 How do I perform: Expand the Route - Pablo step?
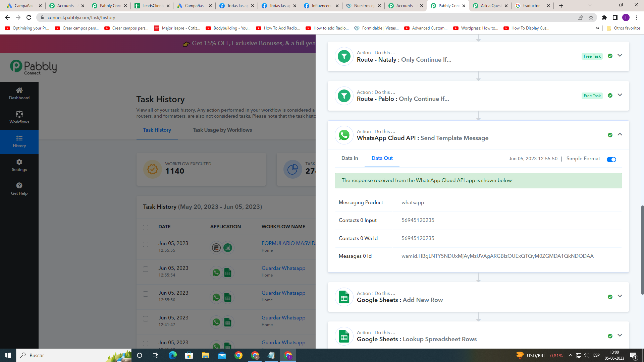pos(620,95)
